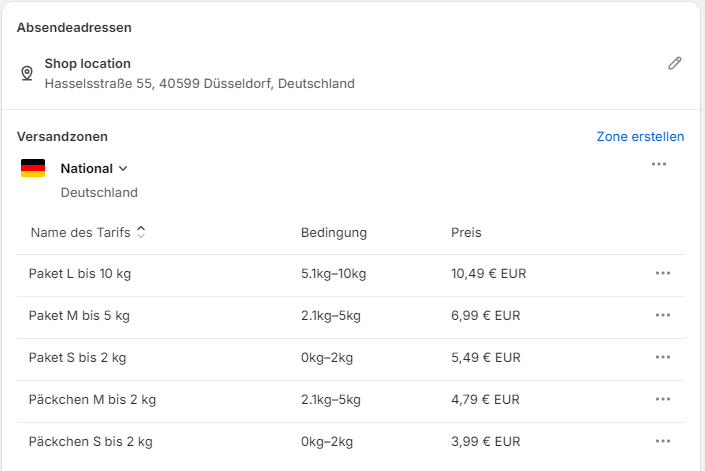Open options menu for Päckchen M row
Viewport: 705px width, 471px height.
coord(662,399)
